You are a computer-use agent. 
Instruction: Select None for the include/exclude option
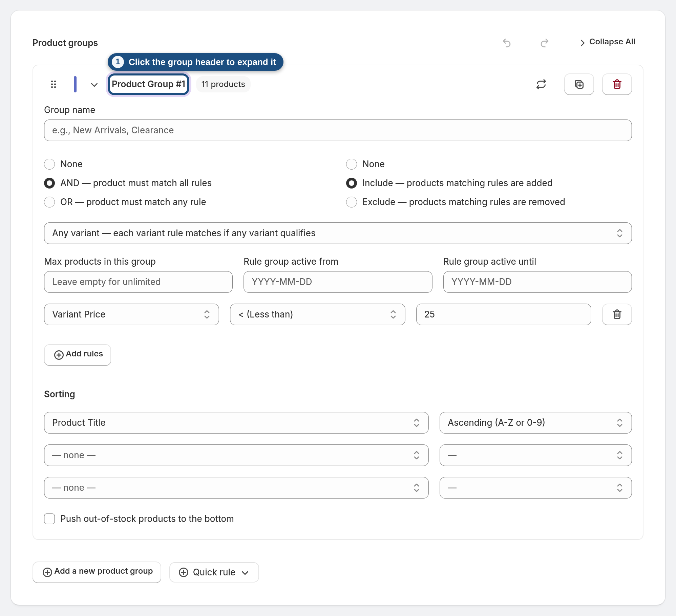click(x=352, y=164)
